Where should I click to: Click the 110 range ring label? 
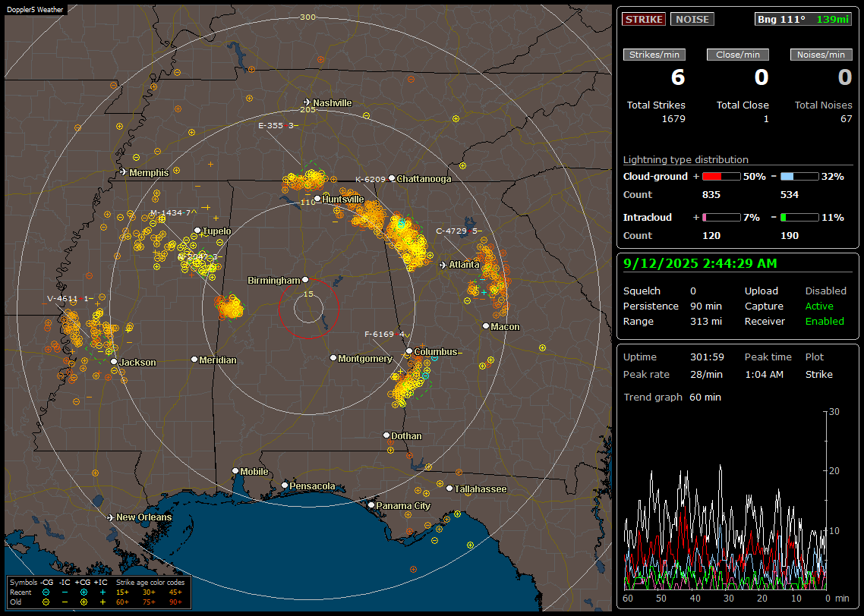(307, 202)
